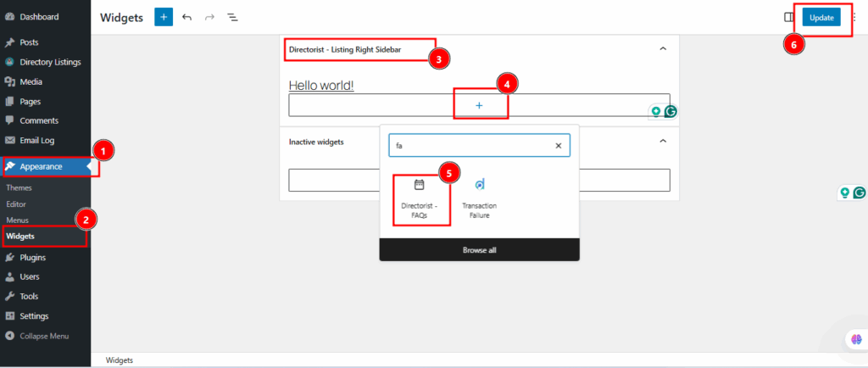868x368 pixels.
Task: Collapse the Directorist Listing Right Sidebar panel
Action: click(x=663, y=49)
